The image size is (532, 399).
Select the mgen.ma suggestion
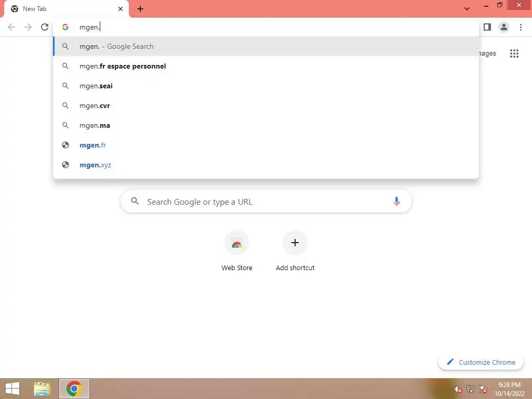click(266, 126)
